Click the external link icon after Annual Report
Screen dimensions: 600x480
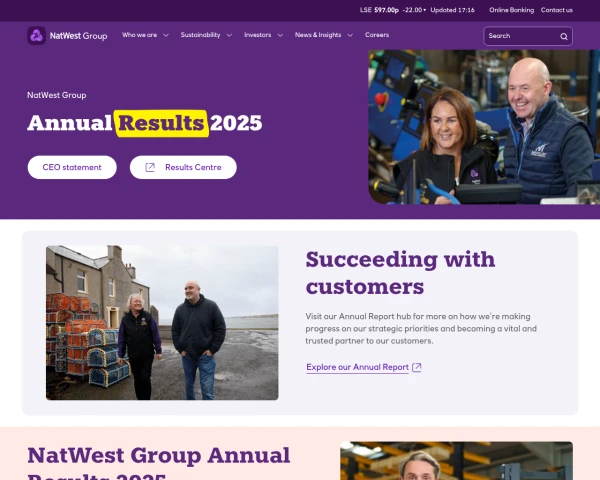tap(417, 367)
